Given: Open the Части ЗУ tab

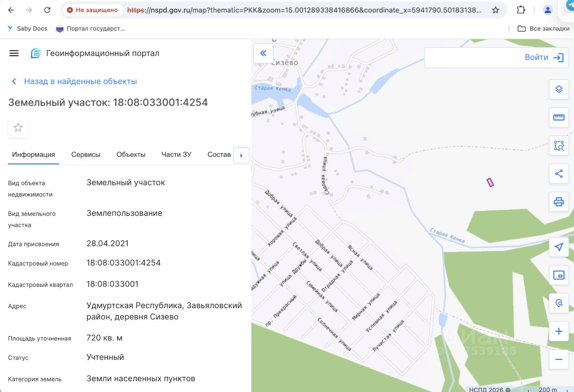Looking at the screenshot, I should [x=176, y=155].
